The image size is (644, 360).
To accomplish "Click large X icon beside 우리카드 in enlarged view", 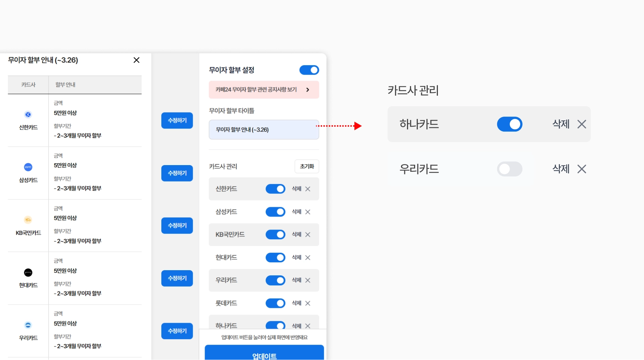I will click(x=582, y=169).
